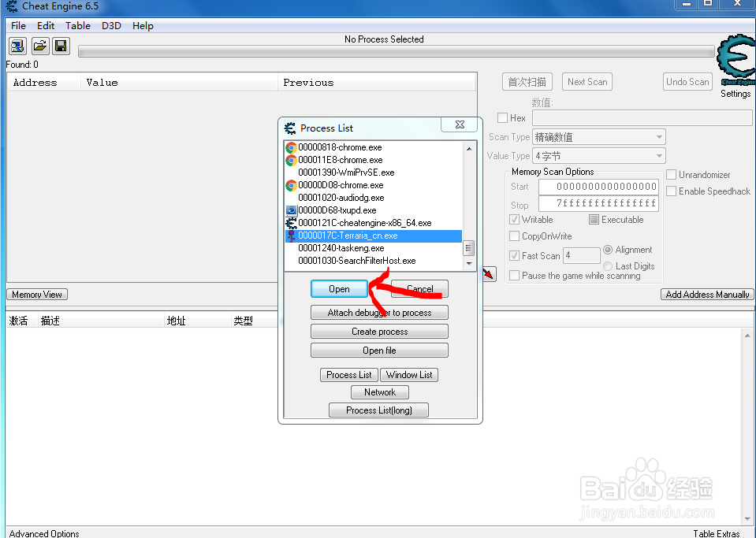
Task: Select 0000017C-Terraria_cn.exe process
Action: coord(374,236)
